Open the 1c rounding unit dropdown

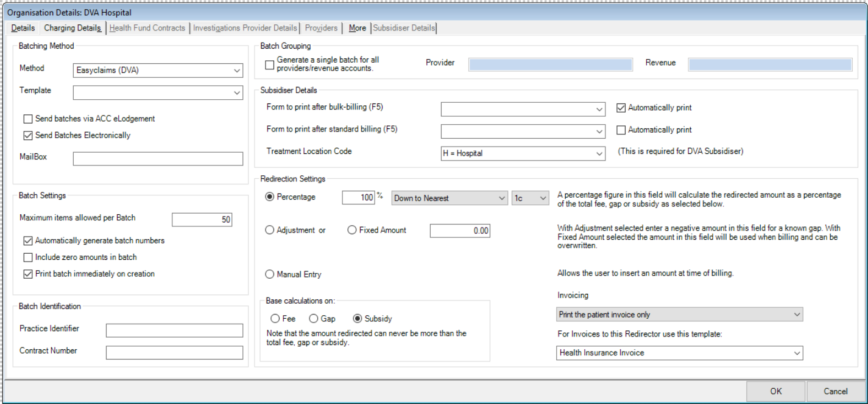click(x=531, y=198)
